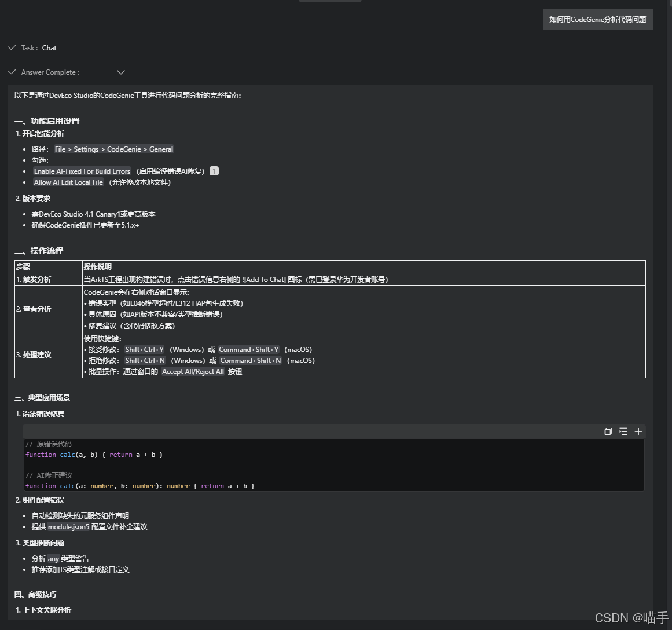Viewport: 672px width, 630px height.
Task: Click the user message bubble 如何用CodeGenie分析代码问题
Action: pos(597,19)
